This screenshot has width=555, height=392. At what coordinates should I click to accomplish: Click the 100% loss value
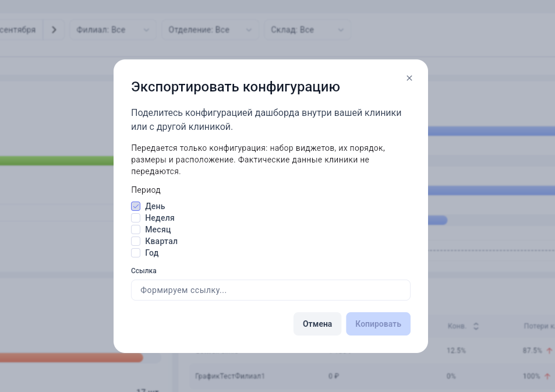coord(531,376)
